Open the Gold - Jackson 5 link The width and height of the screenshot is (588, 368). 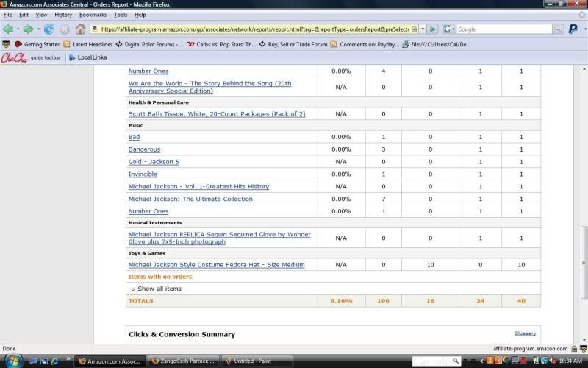[154, 162]
